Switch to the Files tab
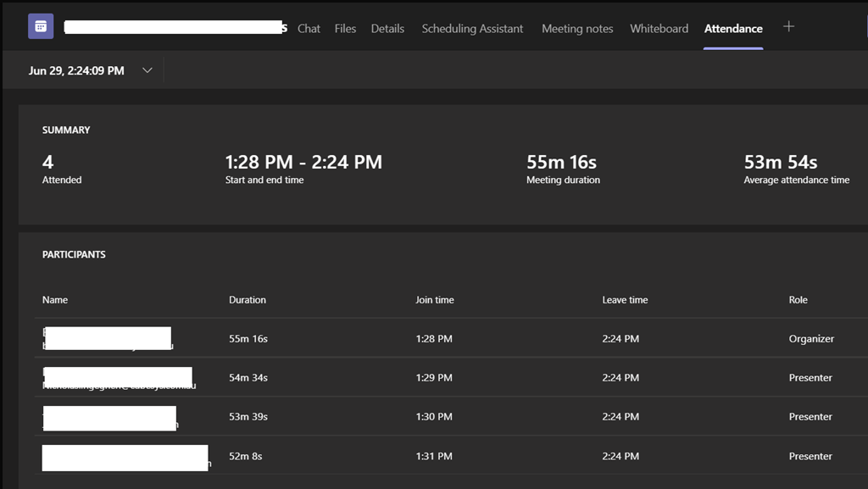 pyautogui.click(x=345, y=29)
